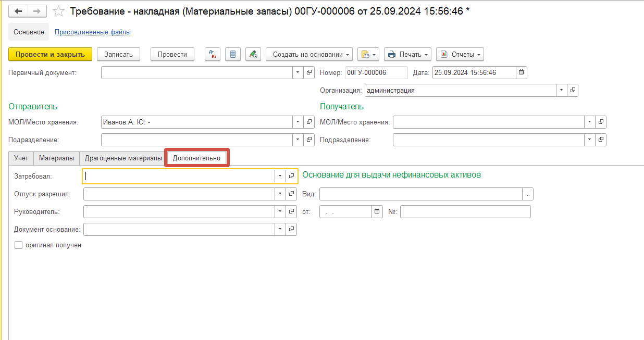The height and width of the screenshot is (340, 644).
Task: Expand Первичный документ dropdown list
Action: [x=298, y=73]
